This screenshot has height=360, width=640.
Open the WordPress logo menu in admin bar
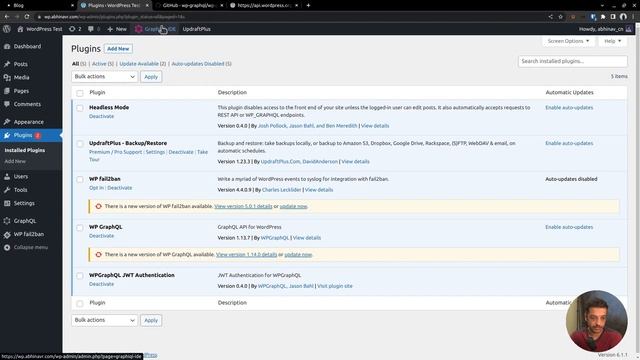[x=7, y=29]
